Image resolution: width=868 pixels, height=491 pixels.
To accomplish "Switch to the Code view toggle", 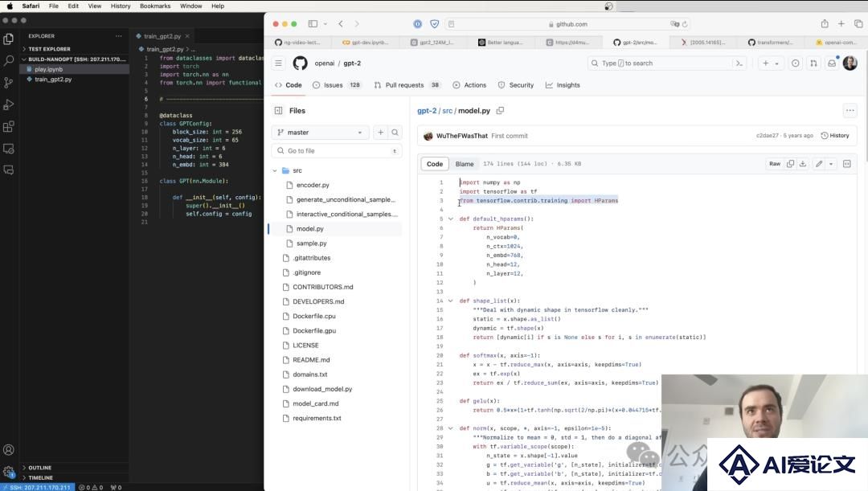I will (x=435, y=164).
